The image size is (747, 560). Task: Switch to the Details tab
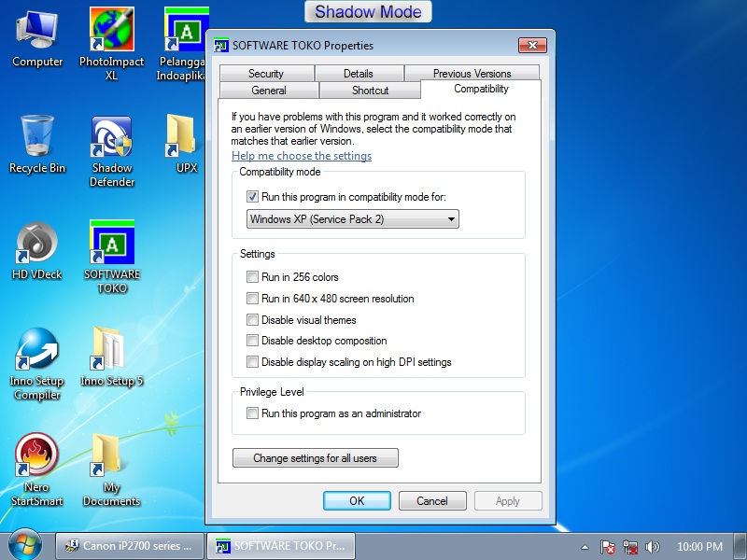coord(359,74)
